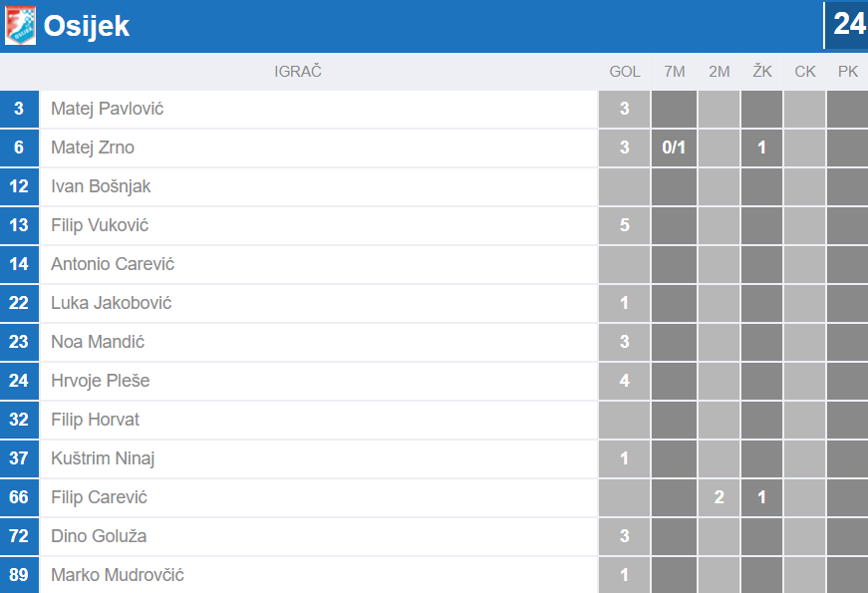Click jersey number 89 badge
The height and width of the screenshot is (593, 868).
pos(19,575)
